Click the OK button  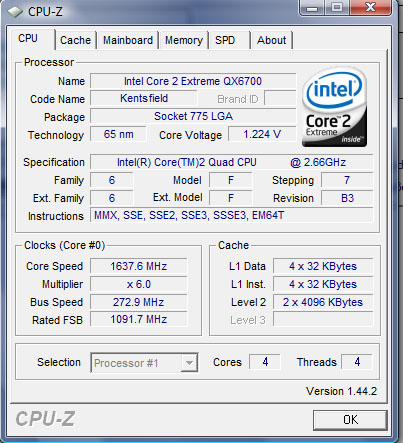pyautogui.click(x=350, y=420)
